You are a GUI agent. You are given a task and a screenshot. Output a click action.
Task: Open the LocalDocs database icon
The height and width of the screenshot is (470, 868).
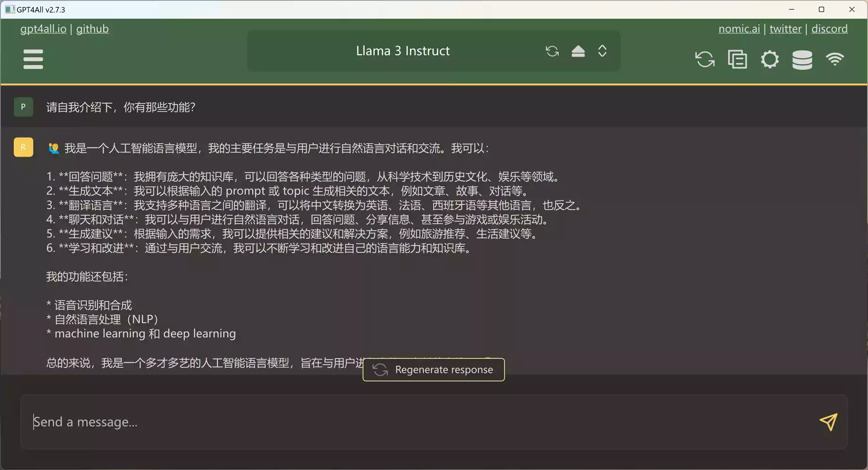click(802, 59)
